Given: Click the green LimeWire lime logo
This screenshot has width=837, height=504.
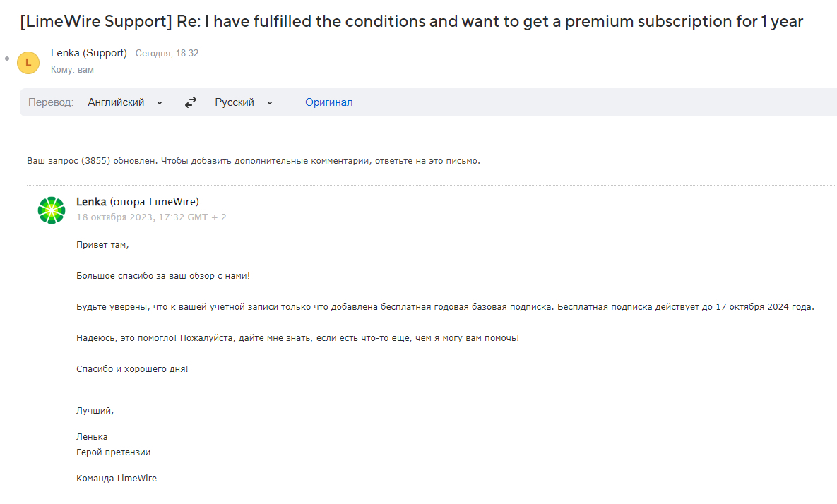Looking at the screenshot, I should (x=52, y=210).
